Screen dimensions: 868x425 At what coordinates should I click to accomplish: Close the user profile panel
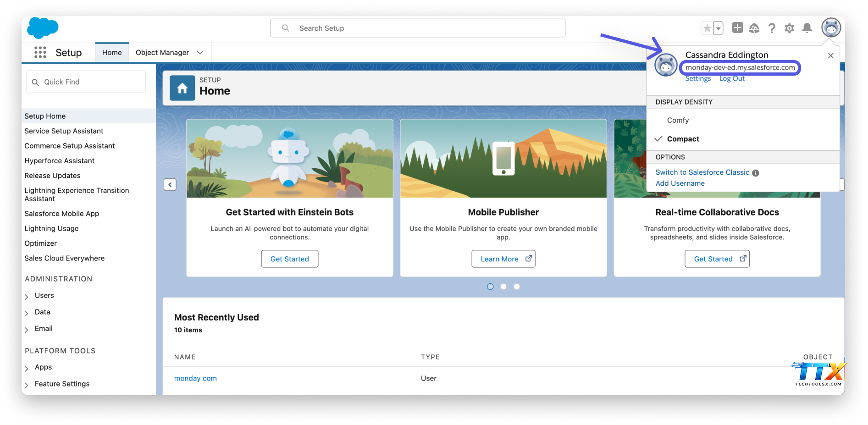[x=830, y=55]
